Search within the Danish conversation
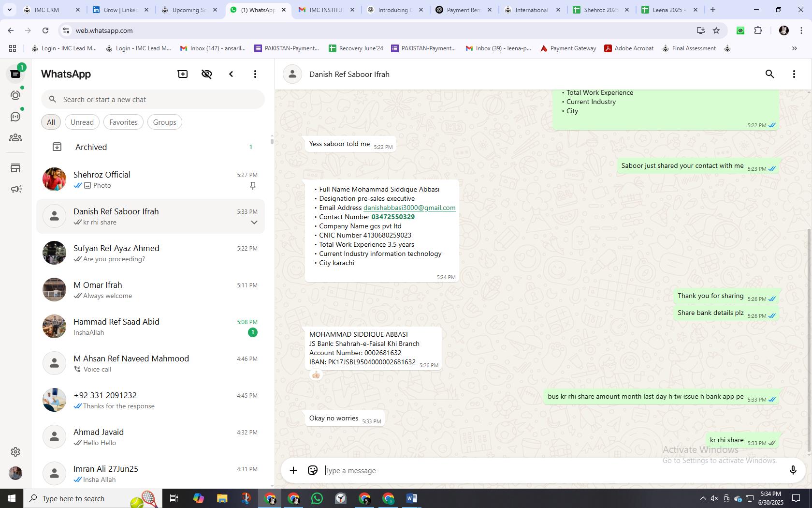The height and width of the screenshot is (508, 812). [770, 74]
